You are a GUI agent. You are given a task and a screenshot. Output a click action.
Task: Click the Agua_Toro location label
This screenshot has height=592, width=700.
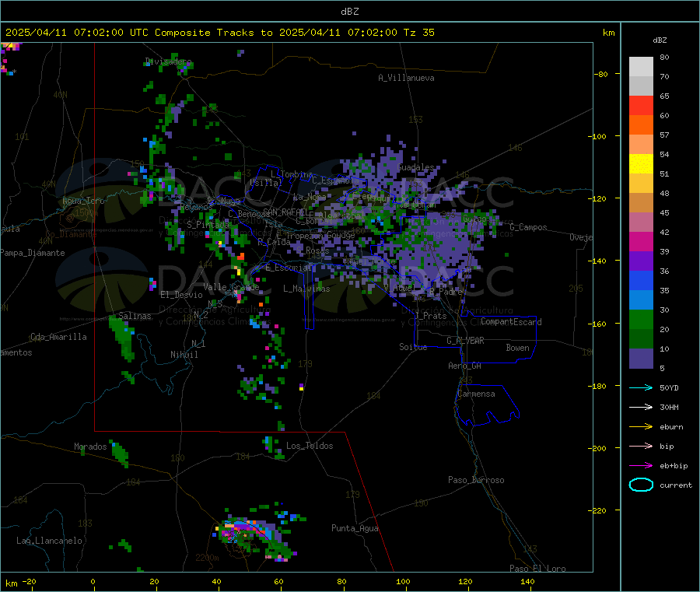pyautogui.click(x=83, y=201)
